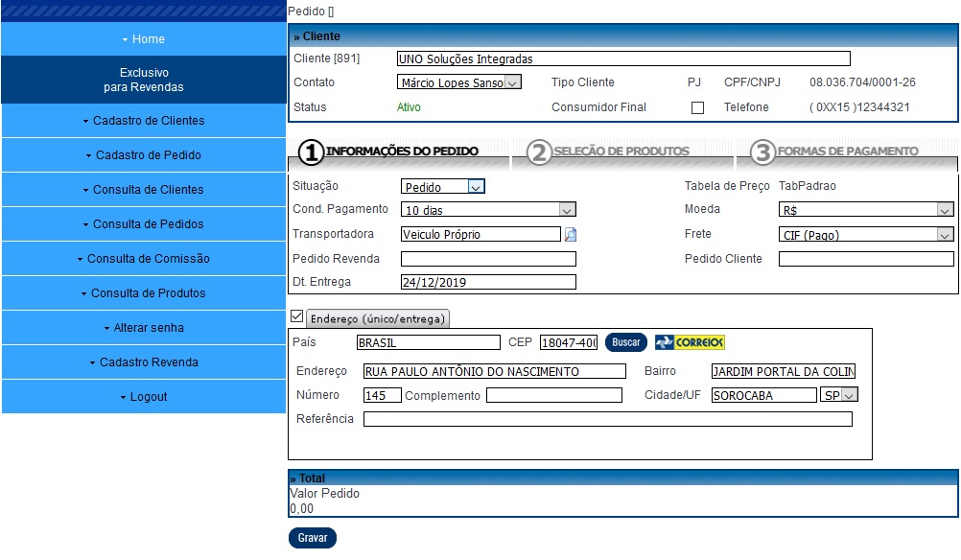961x560 pixels.
Task: Click the Dt. Entrega date field
Action: coord(487,282)
